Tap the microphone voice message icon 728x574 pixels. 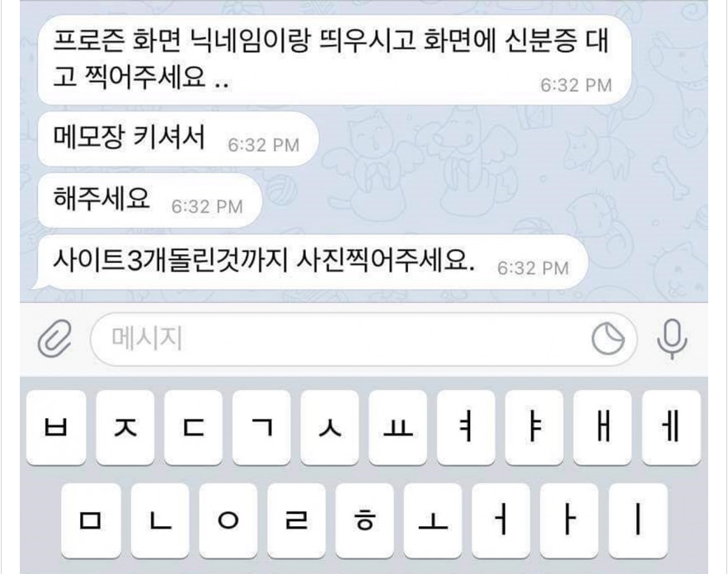click(x=672, y=339)
